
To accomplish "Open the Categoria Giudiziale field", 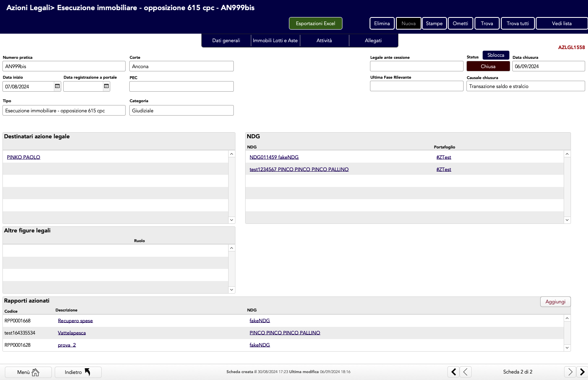I will pyautogui.click(x=181, y=111).
